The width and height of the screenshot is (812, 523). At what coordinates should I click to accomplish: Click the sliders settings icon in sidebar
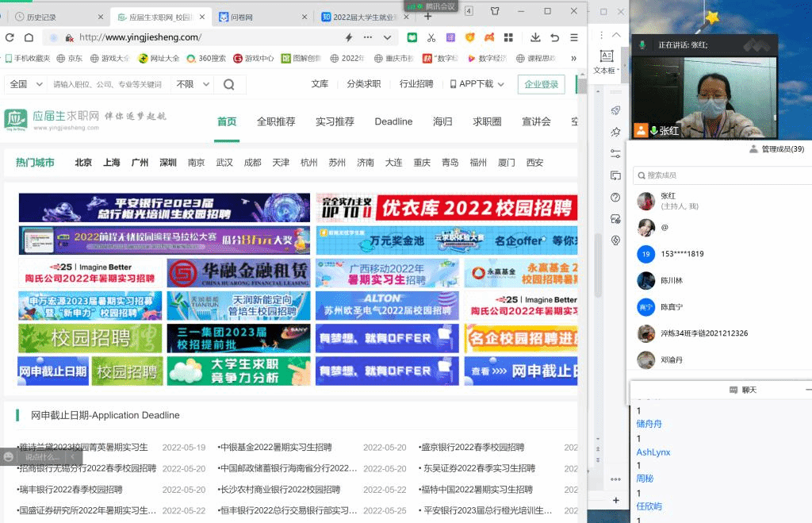tap(615, 153)
